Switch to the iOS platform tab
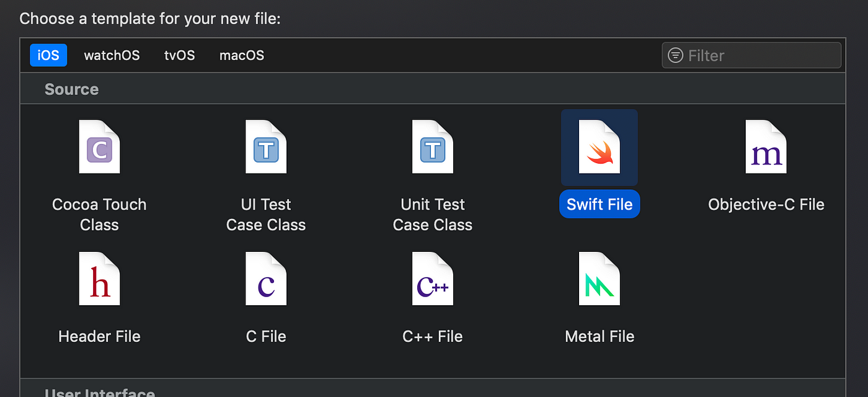The image size is (868, 397). pos(48,55)
